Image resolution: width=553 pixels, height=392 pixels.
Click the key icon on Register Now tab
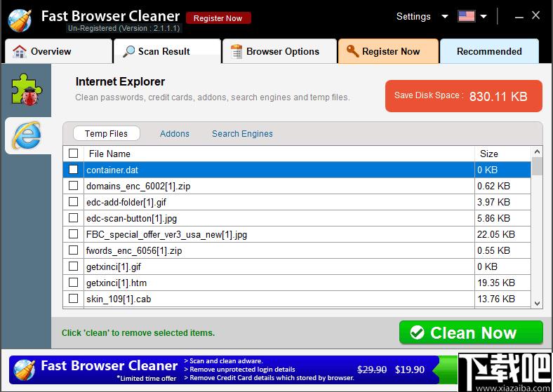coord(352,51)
